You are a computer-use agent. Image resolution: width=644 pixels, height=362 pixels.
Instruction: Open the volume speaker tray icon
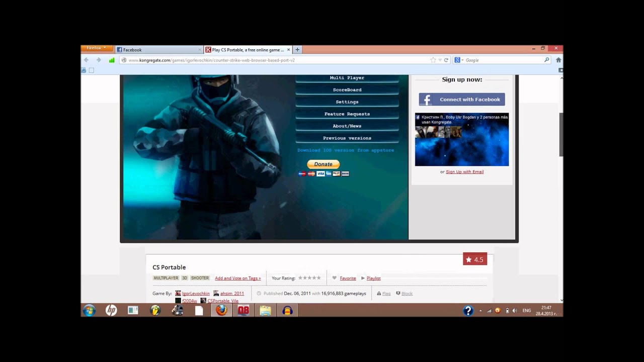coord(515,311)
